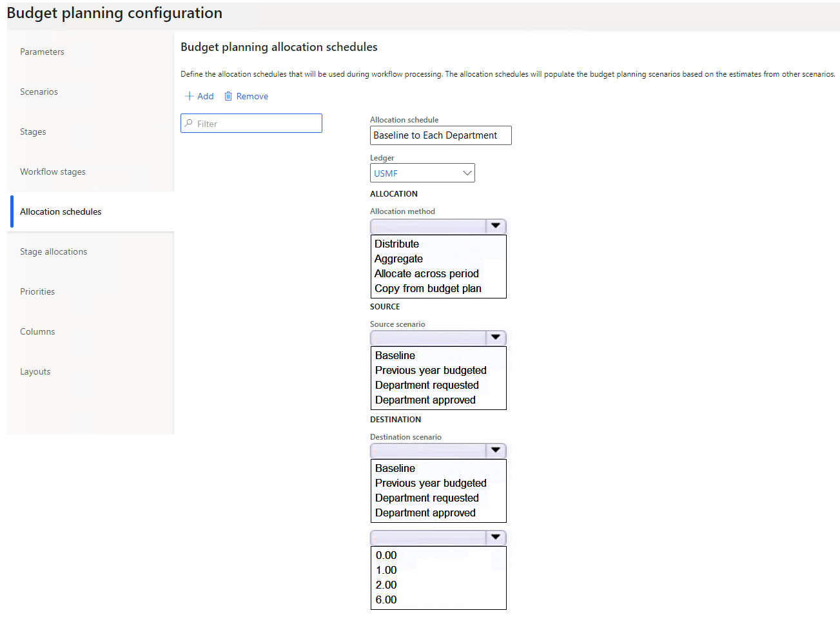
Task: Click the plus icon beside Add
Action: pyautogui.click(x=190, y=96)
